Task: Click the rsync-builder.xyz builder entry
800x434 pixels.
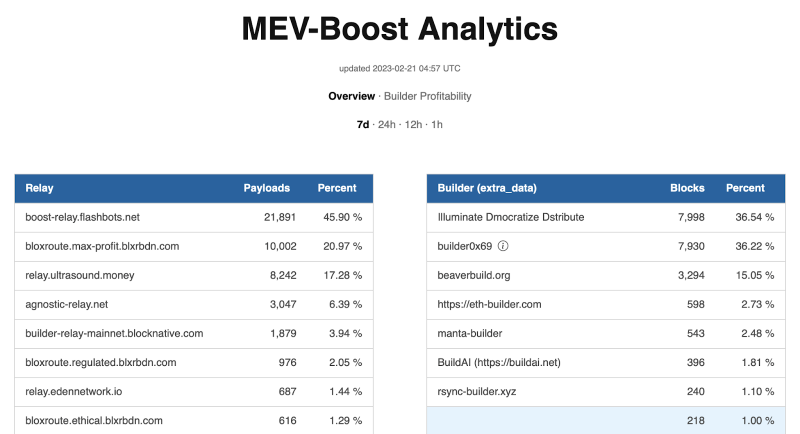Action: point(477,391)
